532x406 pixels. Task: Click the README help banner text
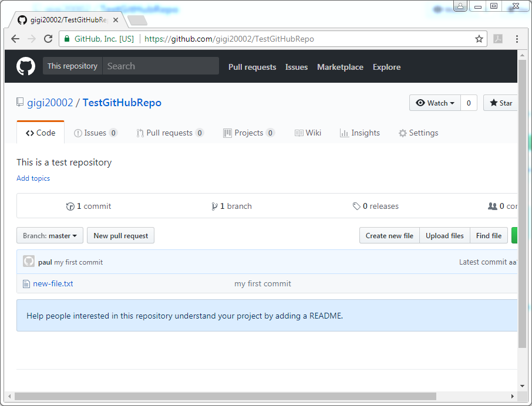[184, 316]
